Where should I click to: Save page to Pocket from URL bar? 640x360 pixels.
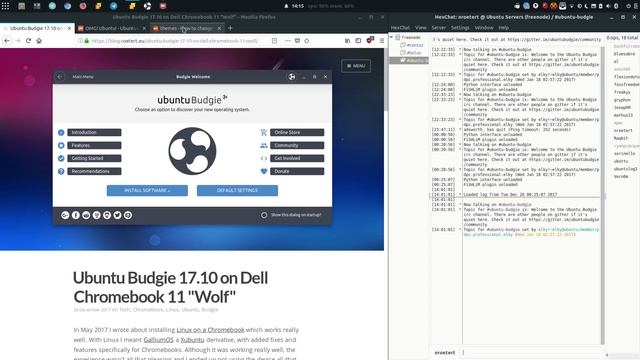tap(297, 41)
